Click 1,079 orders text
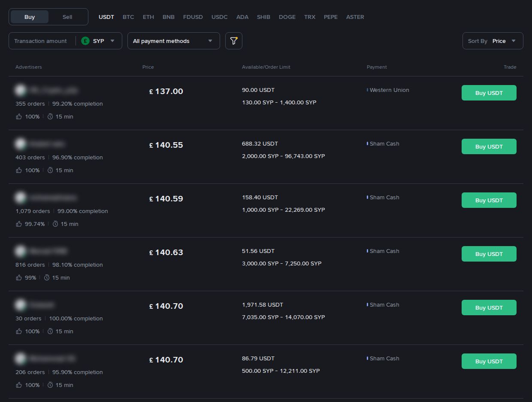The image size is (532, 402). tap(33, 211)
